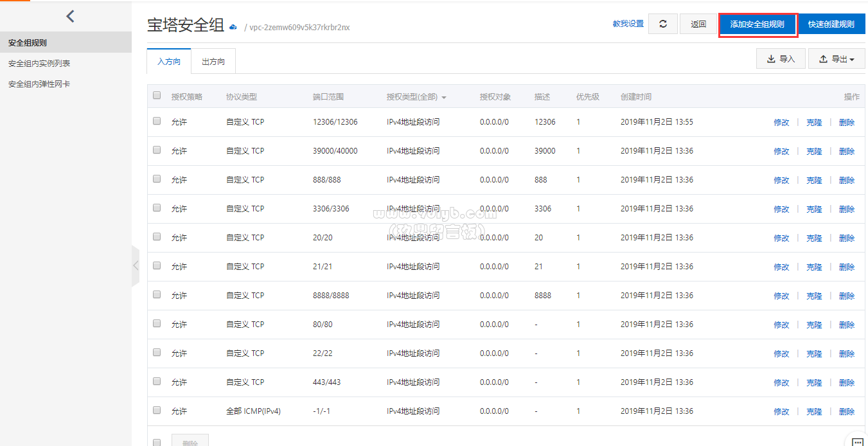Click the 教我设置 link

coord(628,24)
